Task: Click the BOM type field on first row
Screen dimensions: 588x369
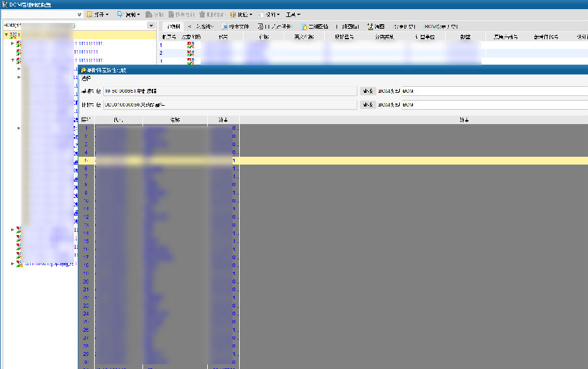Action: pyautogui.click(x=495, y=91)
